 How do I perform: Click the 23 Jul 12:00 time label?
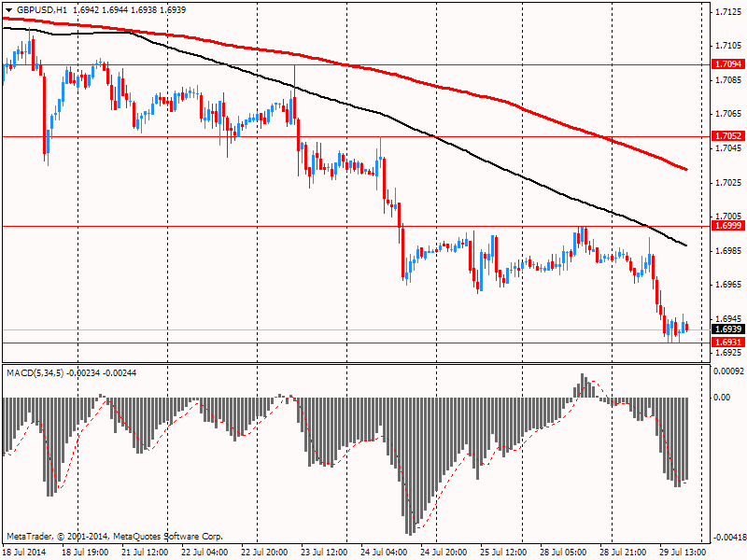coord(324,553)
